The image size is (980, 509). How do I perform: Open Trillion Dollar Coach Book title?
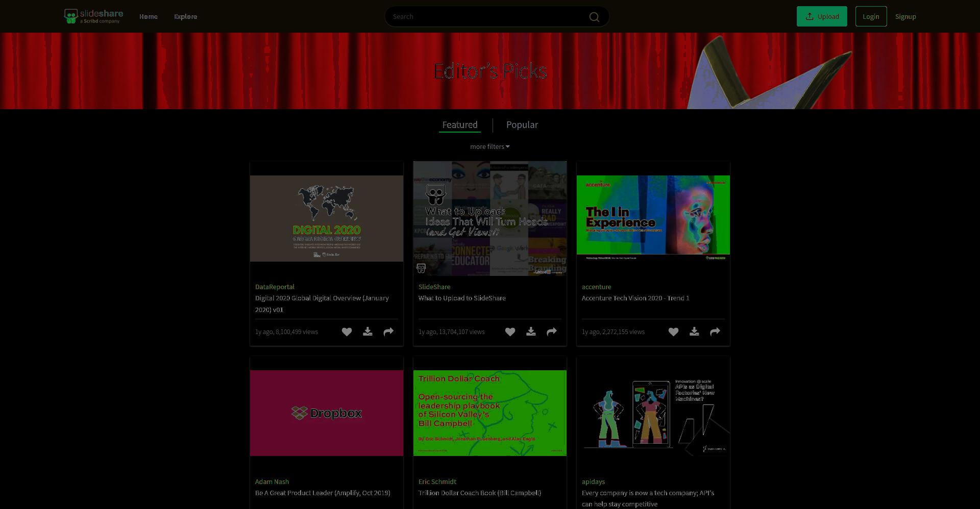click(x=480, y=493)
